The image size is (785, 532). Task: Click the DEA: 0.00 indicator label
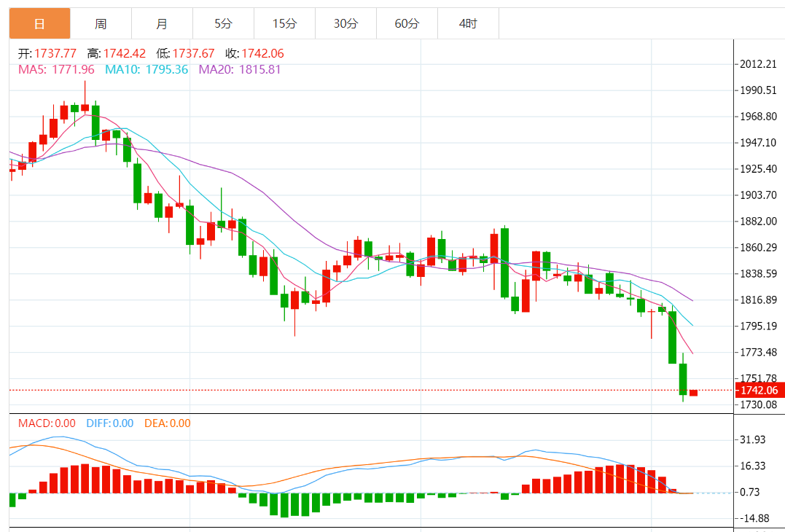point(167,423)
